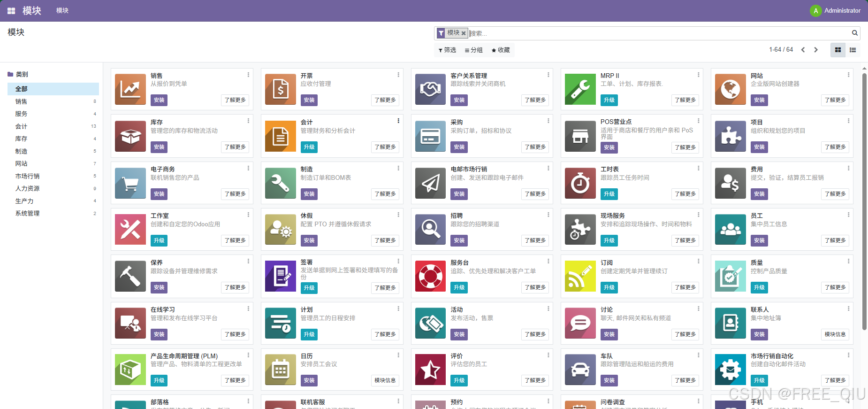Screen dimensions: 868x409
Task: Go to previous page of modules
Action: click(x=803, y=50)
